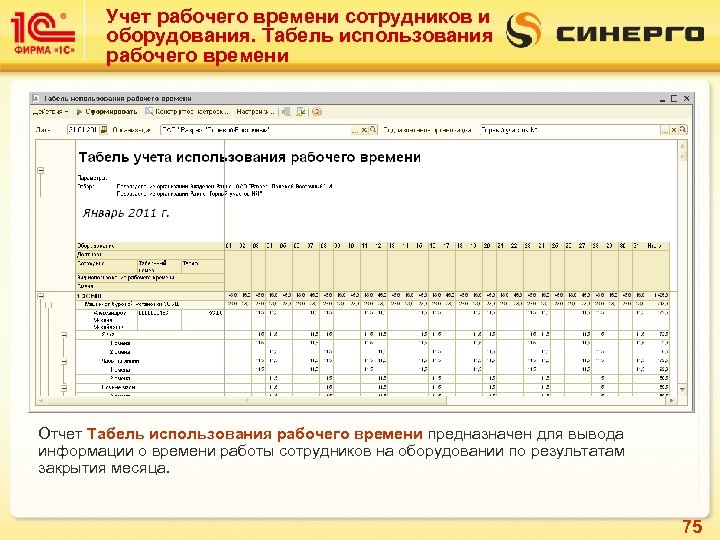
Task: Click the day 20 column header
Action: [x=487, y=246]
